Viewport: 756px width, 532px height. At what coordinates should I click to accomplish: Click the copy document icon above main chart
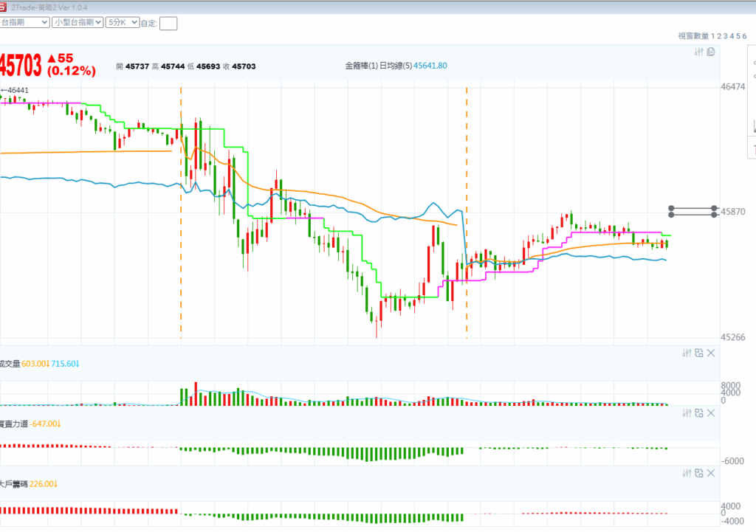tap(711, 52)
